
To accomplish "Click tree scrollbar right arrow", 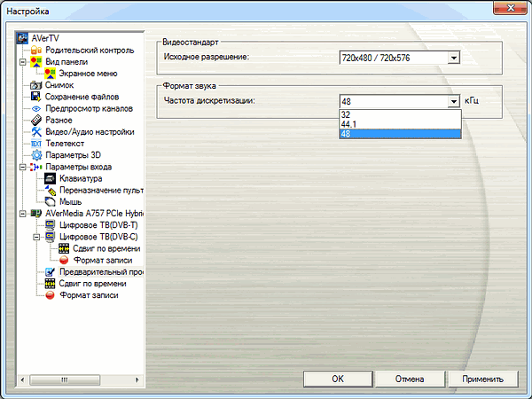I will (x=137, y=379).
